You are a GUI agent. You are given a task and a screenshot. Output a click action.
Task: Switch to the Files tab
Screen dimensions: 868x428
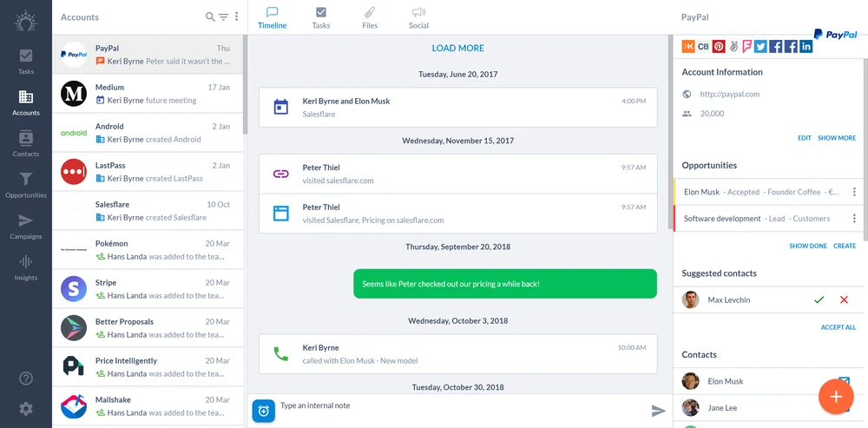click(x=370, y=18)
